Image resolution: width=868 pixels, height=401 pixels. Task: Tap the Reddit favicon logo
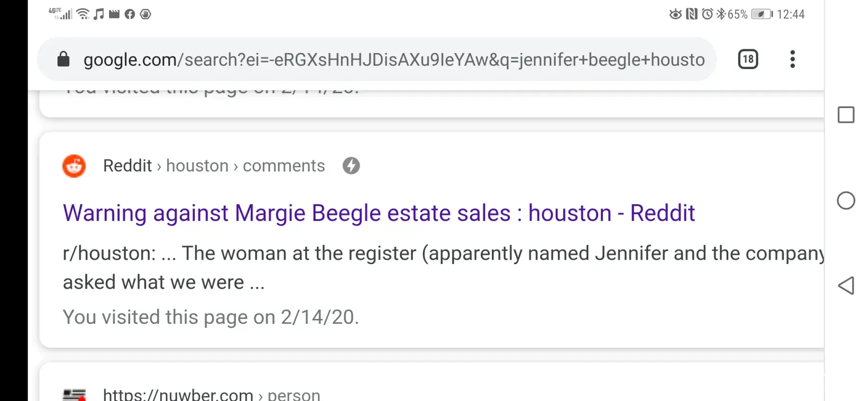coord(74,166)
